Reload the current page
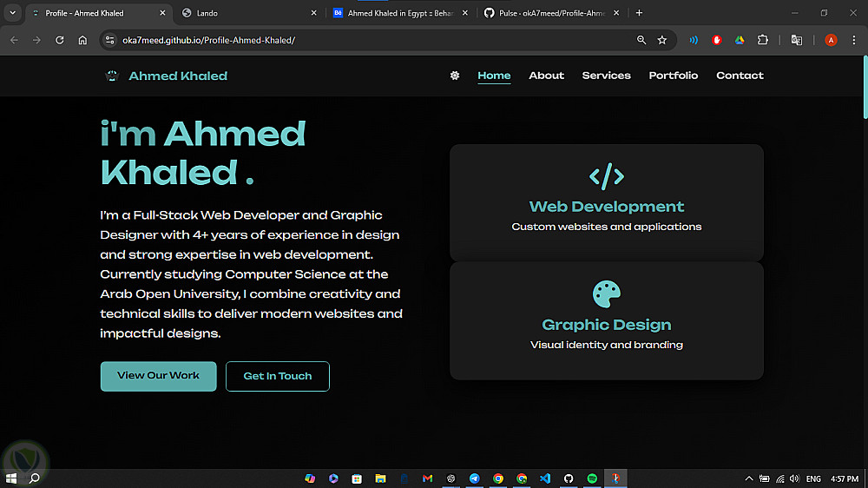This screenshot has height=488, width=868. point(60,40)
